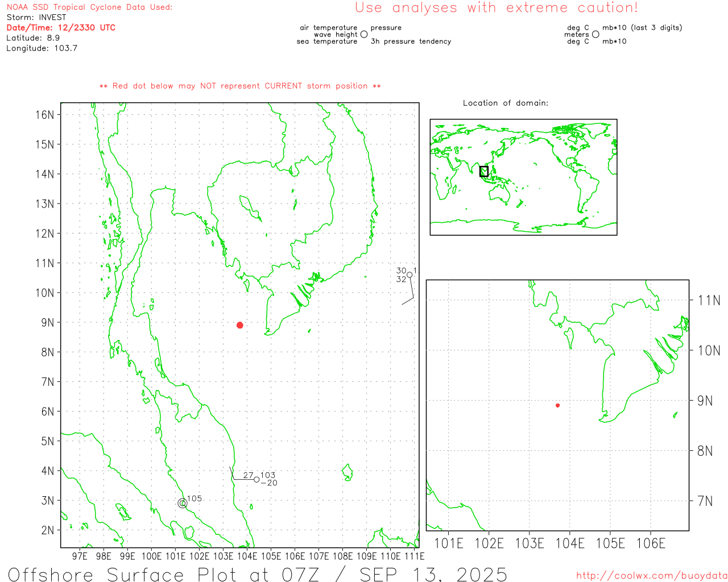This screenshot has width=728, height=582.
Task: Click the '5N' latitude label on main map
Action: tap(48, 442)
